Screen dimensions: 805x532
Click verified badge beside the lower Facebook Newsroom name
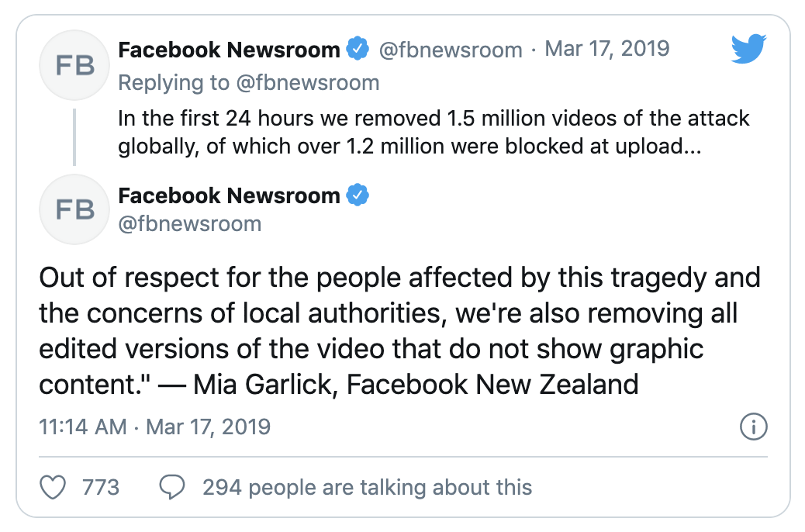pos(357,195)
